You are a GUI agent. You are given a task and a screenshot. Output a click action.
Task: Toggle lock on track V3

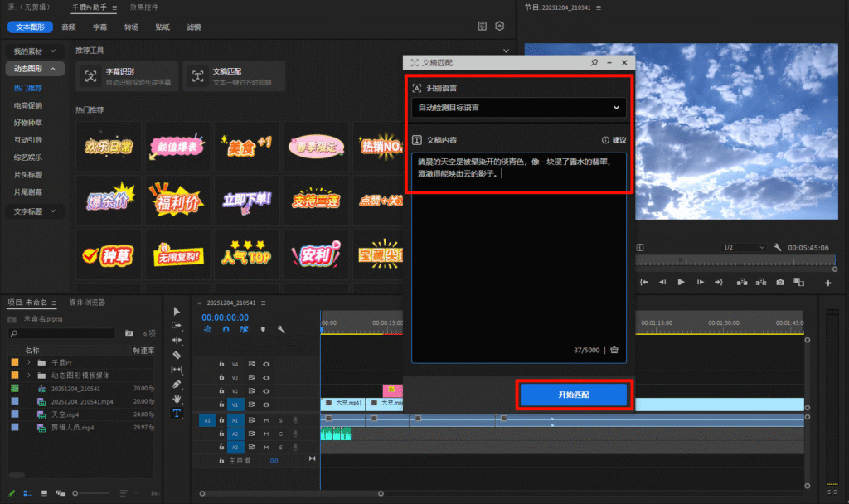(221, 377)
